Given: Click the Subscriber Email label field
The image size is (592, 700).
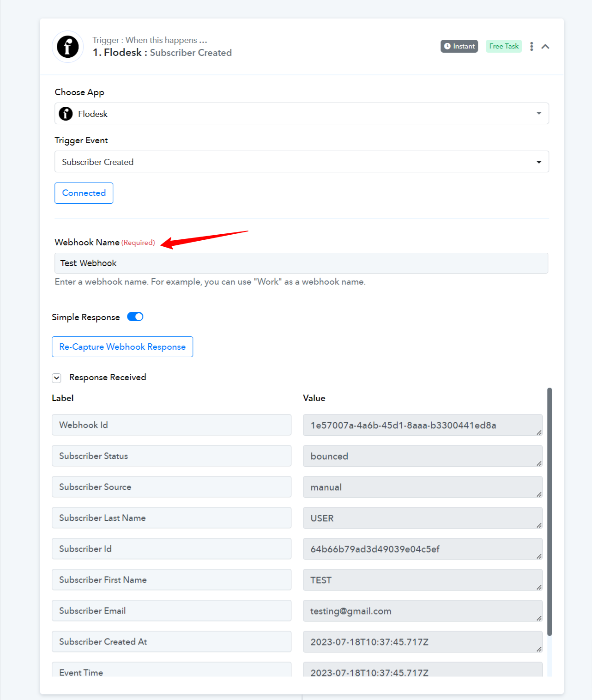Looking at the screenshot, I should (x=171, y=611).
